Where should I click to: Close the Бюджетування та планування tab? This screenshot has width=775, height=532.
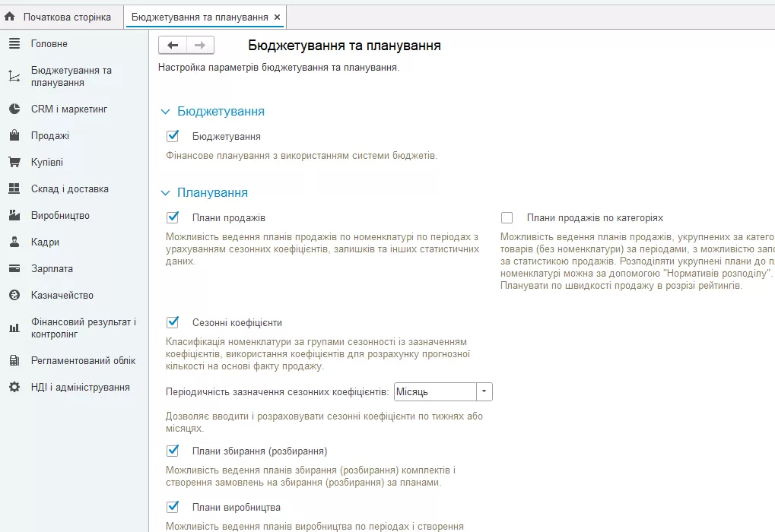278,17
